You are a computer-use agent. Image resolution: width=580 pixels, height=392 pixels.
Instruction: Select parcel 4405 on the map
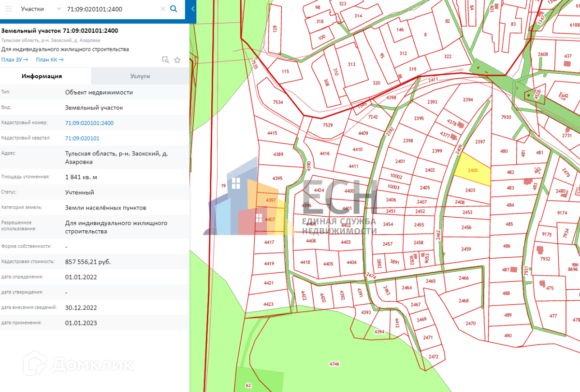[328, 264]
